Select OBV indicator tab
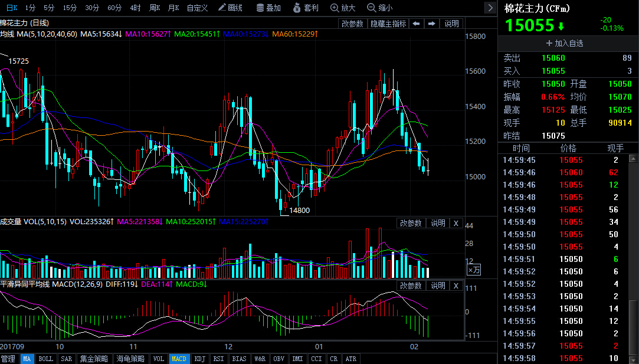 (x=278, y=359)
